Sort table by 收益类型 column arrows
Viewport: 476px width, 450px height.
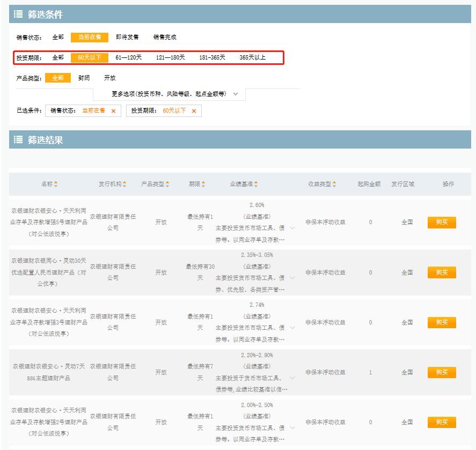pos(334,184)
